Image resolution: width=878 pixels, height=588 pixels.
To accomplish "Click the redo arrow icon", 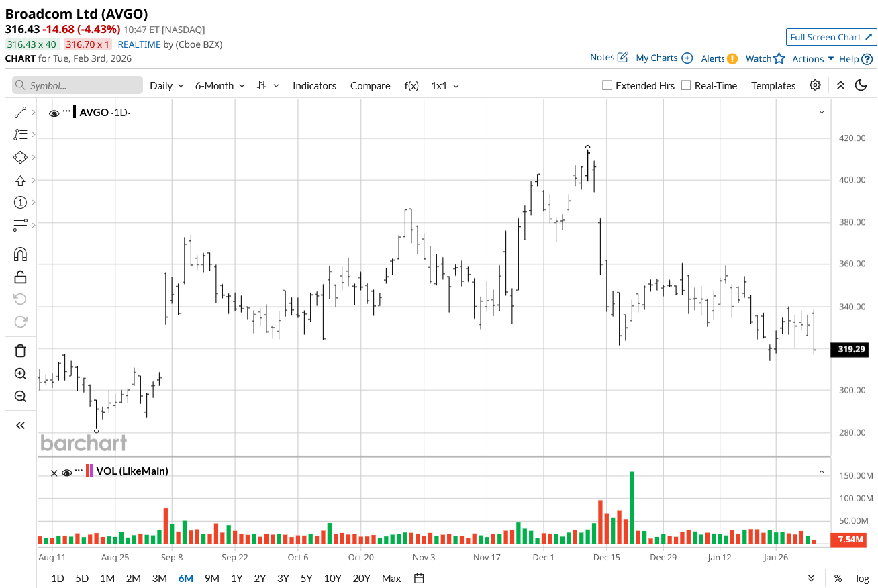I will click(x=20, y=322).
